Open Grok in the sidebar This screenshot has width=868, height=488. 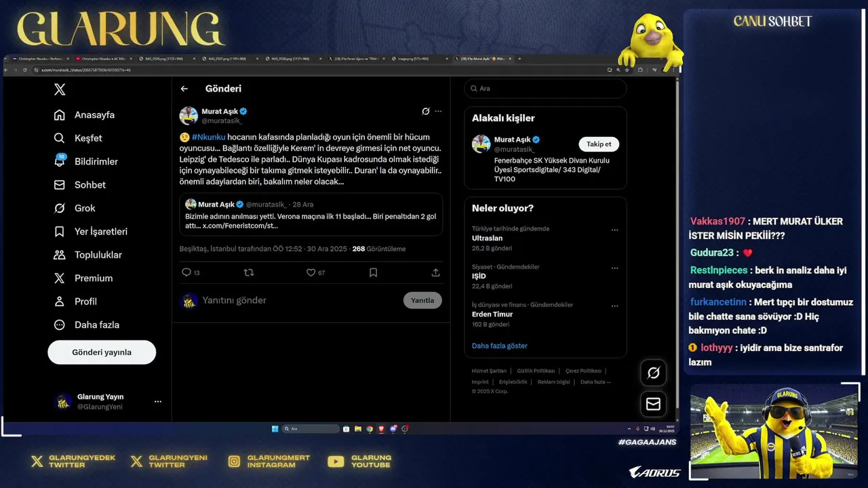(x=75, y=208)
